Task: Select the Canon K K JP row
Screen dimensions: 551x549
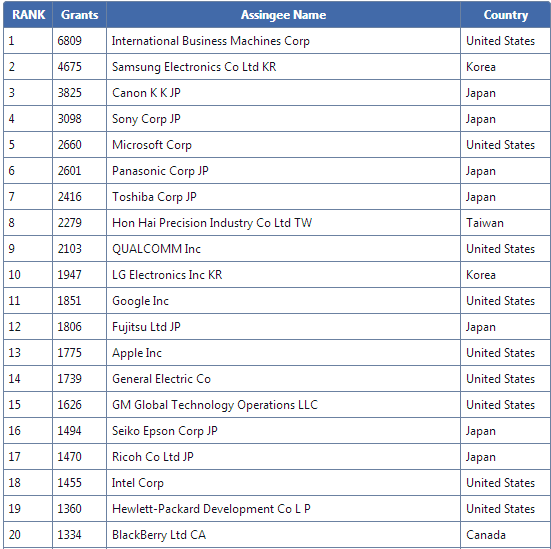Action: coord(277,93)
